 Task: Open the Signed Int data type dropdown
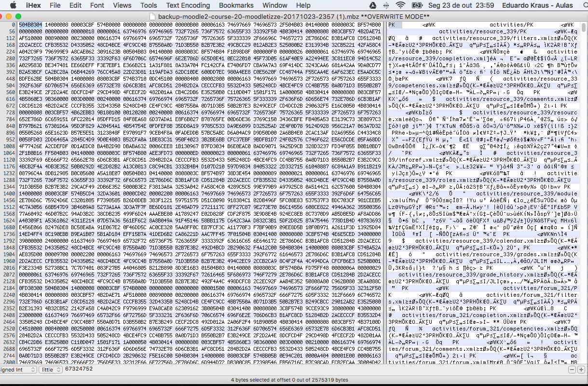point(18,369)
